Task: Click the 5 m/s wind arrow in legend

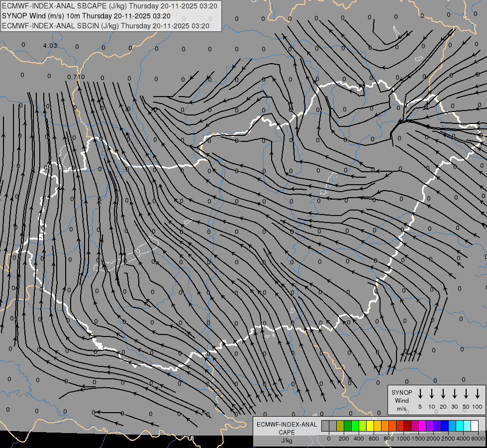Action: point(420,394)
